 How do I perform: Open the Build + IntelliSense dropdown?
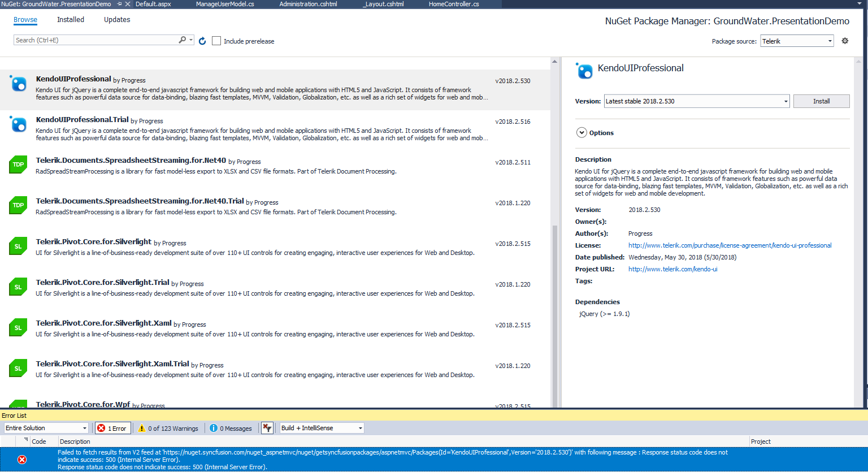(x=322, y=428)
